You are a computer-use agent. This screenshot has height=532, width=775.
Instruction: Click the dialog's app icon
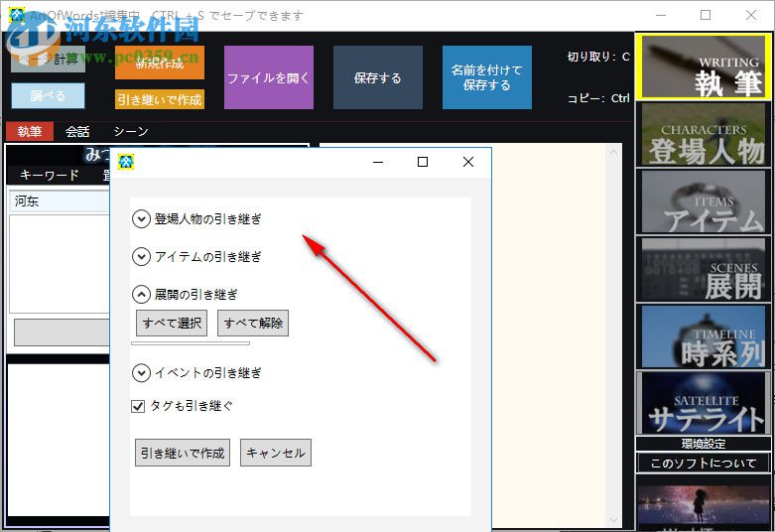pyautogui.click(x=126, y=161)
